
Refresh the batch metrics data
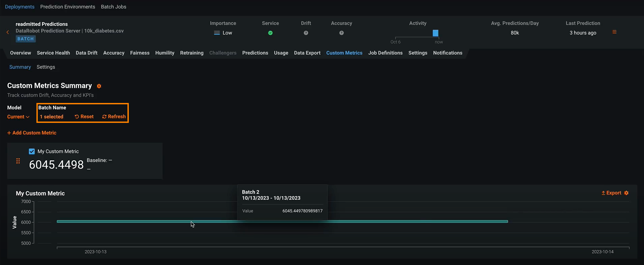[114, 117]
